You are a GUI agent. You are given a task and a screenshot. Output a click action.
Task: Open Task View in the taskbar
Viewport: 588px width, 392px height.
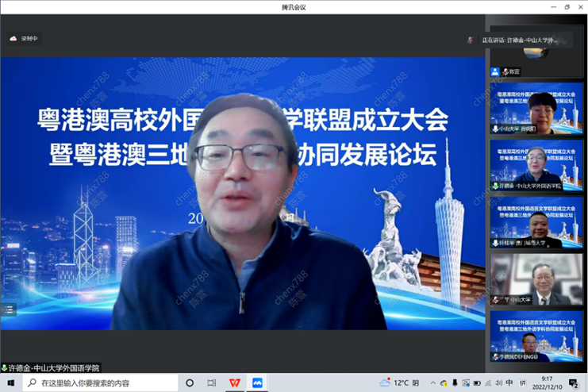click(211, 382)
